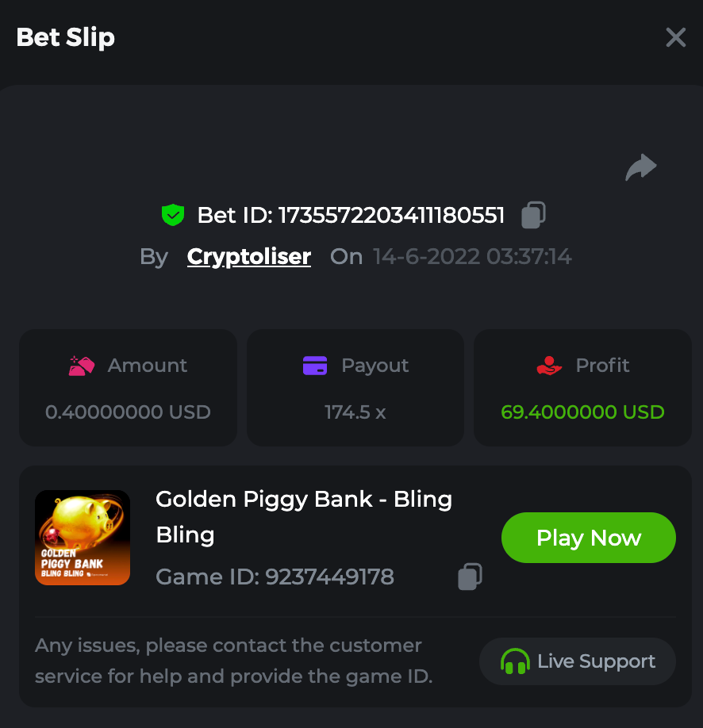Click the green verified shield icon

[x=173, y=215]
